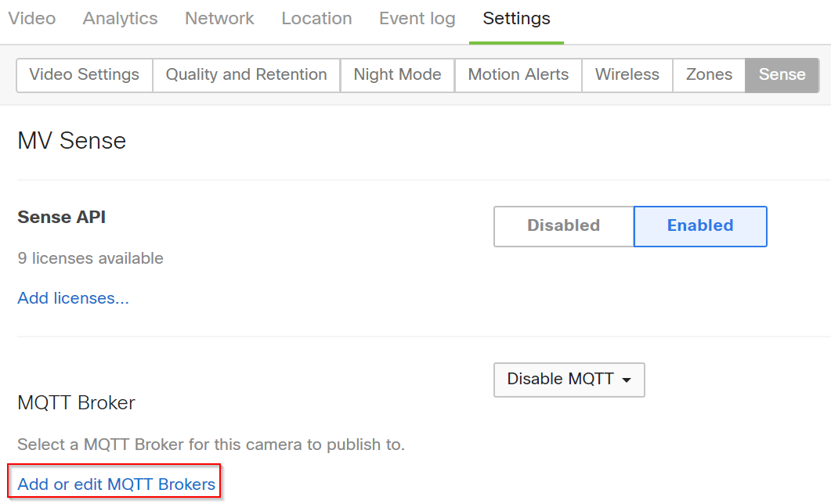Switch to the Video tab
The image size is (831, 504).
[x=31, y=18]
